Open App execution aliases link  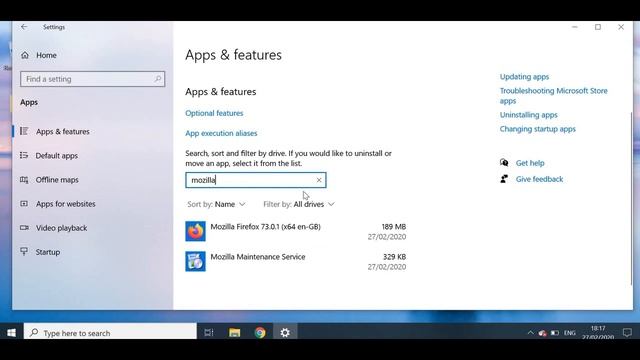click(221, 133)
